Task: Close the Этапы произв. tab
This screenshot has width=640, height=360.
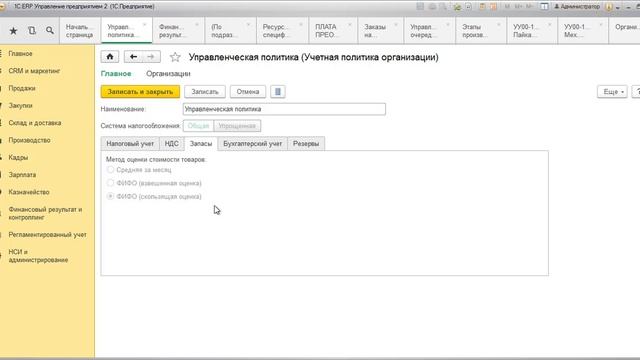Action: (499, 25)
